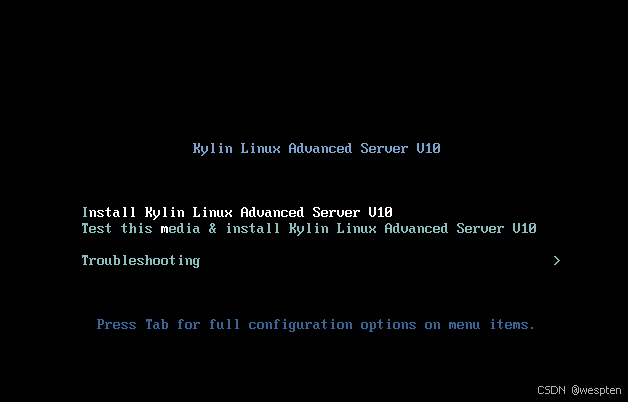
Task: Click the word configuration in the bottom hint
Action: 300,324
